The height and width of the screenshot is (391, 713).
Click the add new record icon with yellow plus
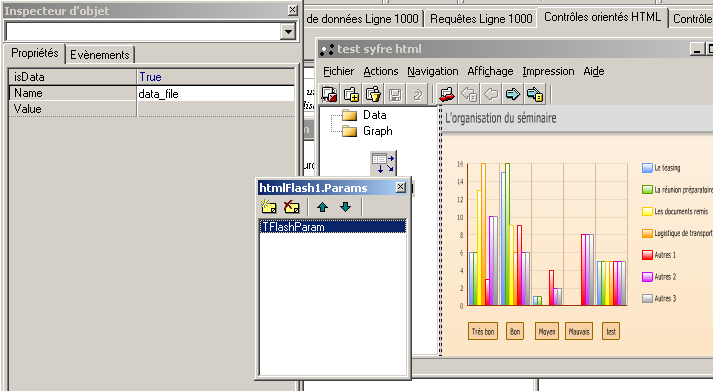coord(351,94)
